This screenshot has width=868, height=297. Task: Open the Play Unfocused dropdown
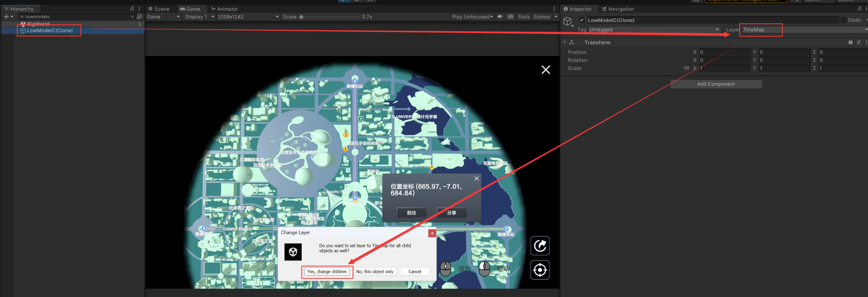click(472, 17)
